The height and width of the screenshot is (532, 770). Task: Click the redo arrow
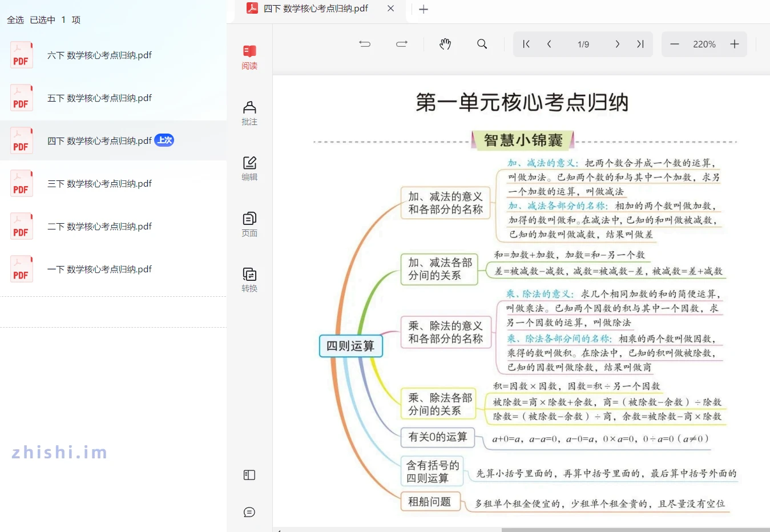(x=402, y=44)
